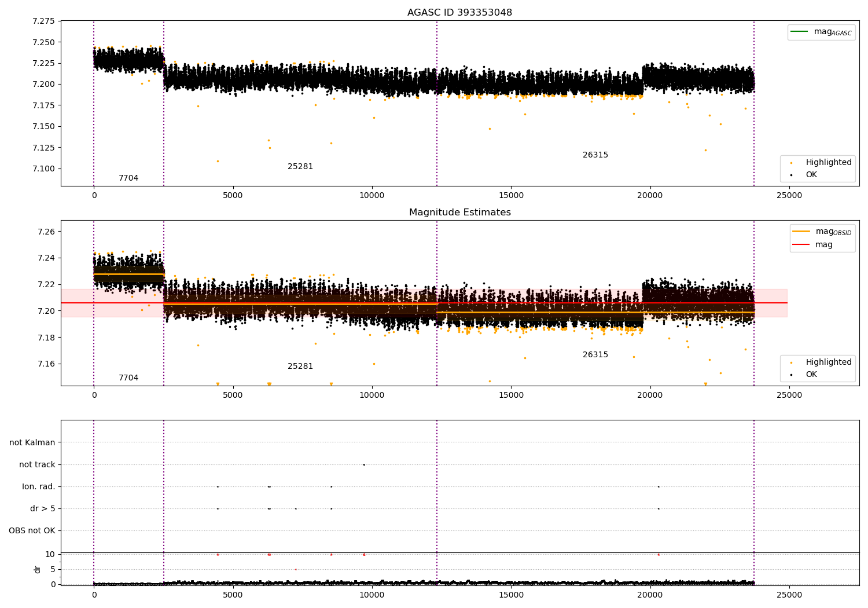
Task: Click the dr axis tick label 5
Action: (x=53, y=570)
